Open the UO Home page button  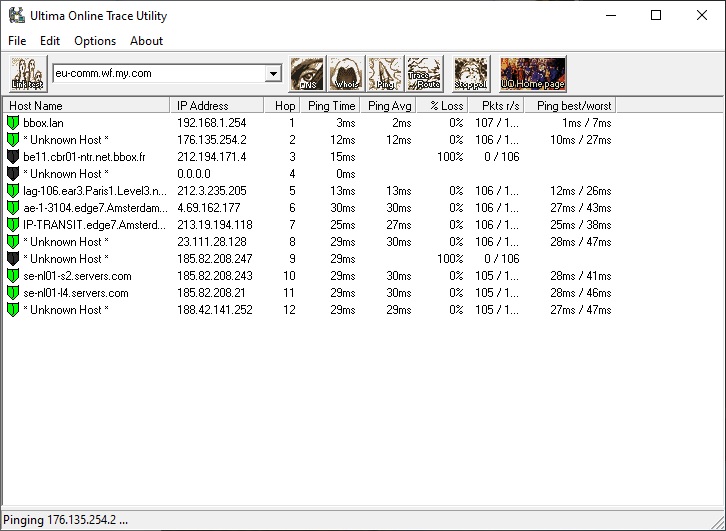click(x=533, y=74)
